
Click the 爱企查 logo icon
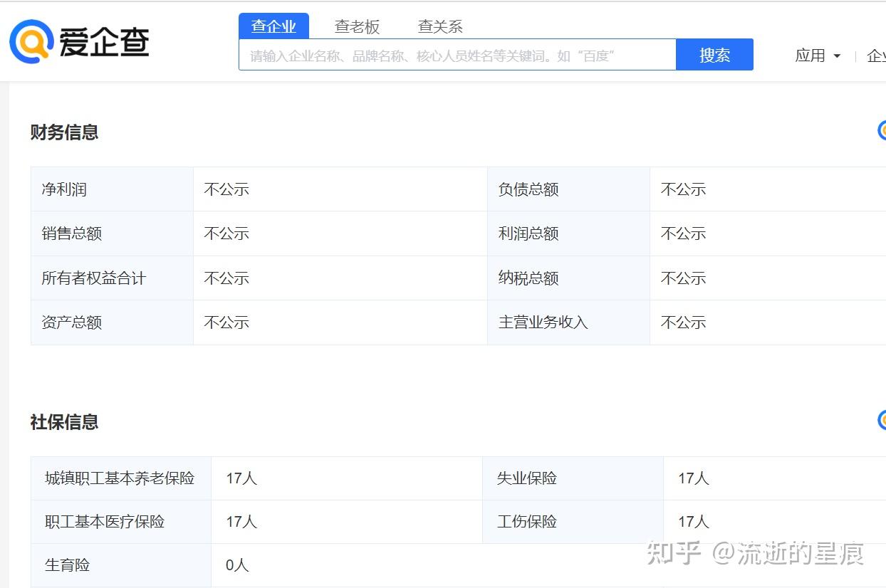[x=31, y=41]
